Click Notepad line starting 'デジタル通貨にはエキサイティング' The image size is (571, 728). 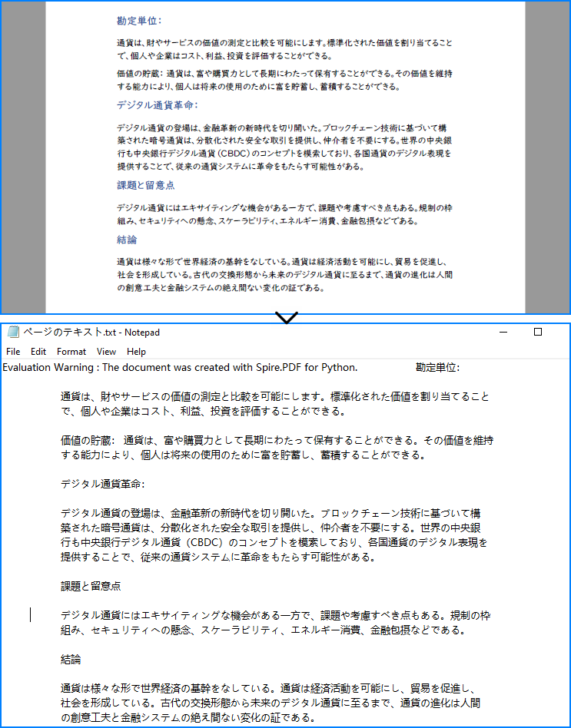276,615
